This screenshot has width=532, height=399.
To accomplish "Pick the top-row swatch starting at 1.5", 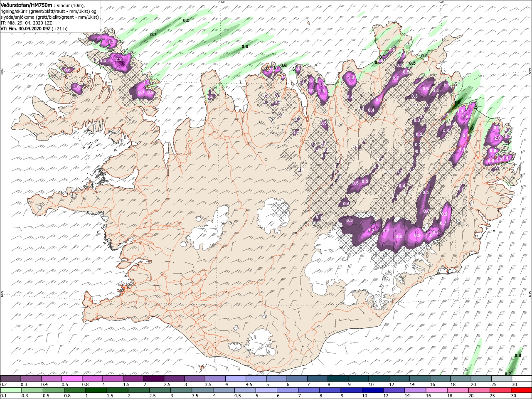I will tap(133, 379).
